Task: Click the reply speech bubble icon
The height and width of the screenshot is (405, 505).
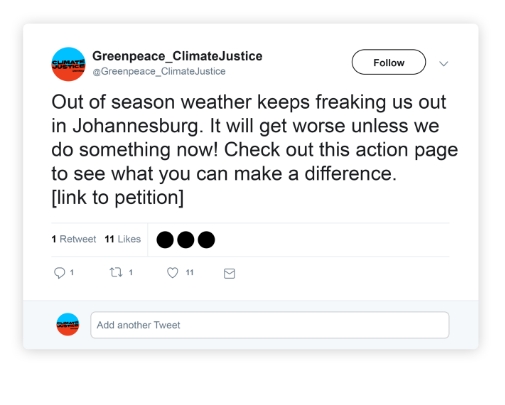Action: point(59,273)
